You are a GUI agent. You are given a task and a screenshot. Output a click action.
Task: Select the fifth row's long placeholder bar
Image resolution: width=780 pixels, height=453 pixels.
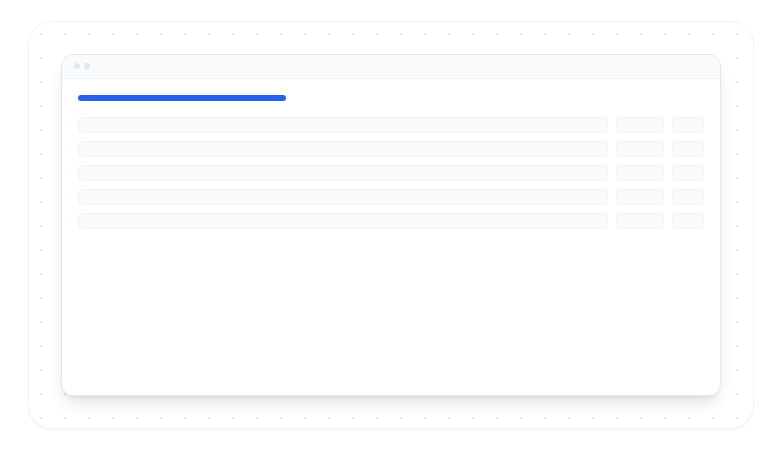342,221
